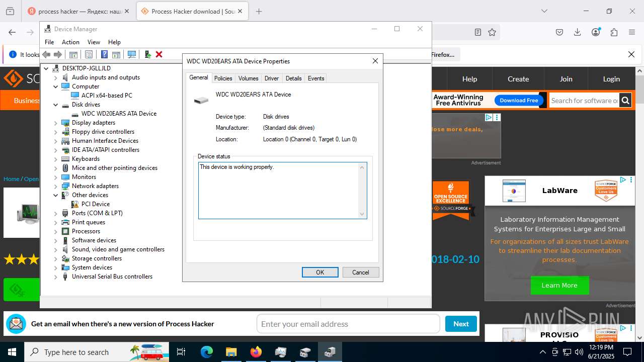644x362 pixels.
Task: Click the Firefox account profile icon
Action: 596,32
